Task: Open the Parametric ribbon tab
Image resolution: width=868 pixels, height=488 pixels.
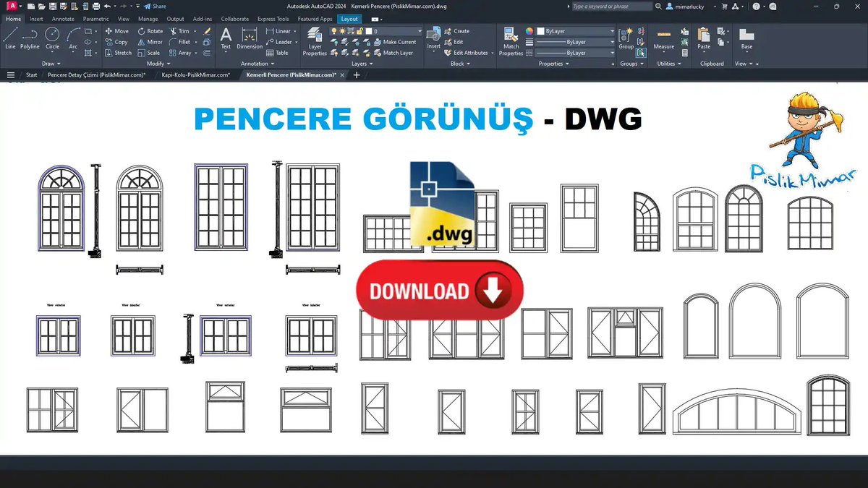Action: click(96, 19)
